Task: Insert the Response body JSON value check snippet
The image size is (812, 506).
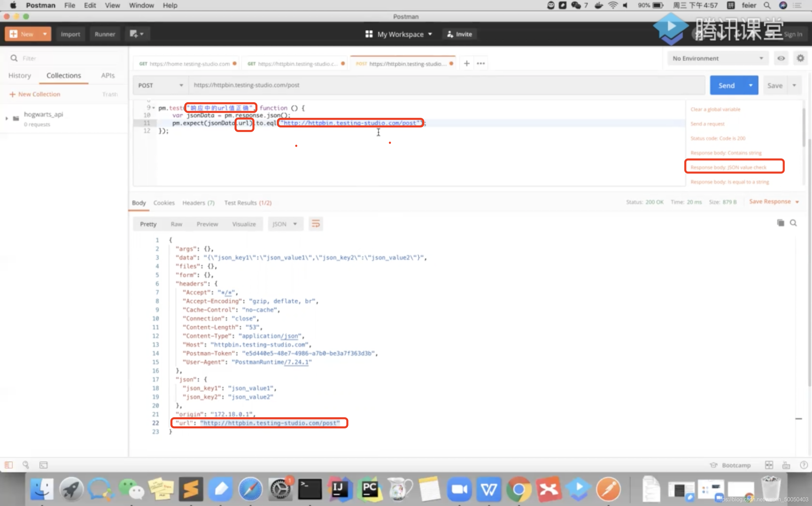Action: tap(728, 167)
